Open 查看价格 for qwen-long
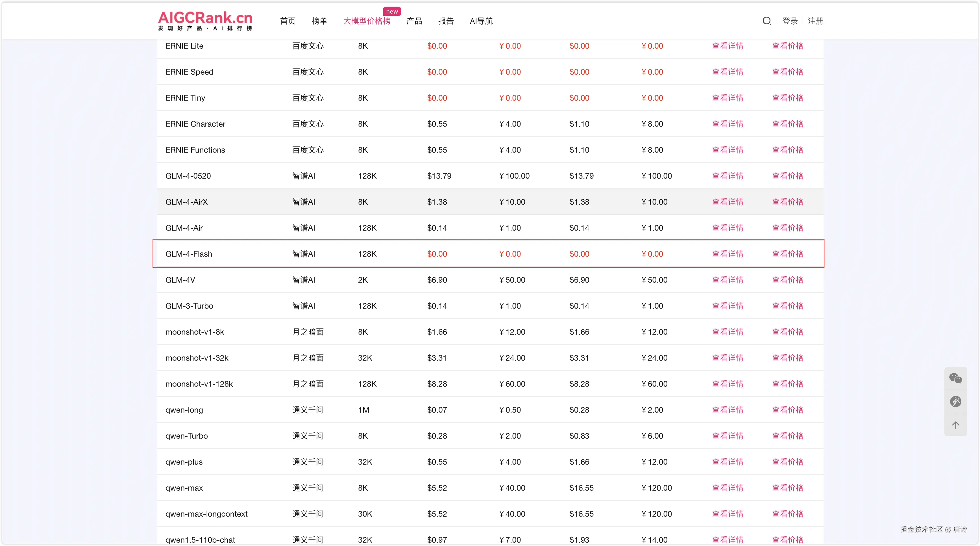The height and width of the screenshot is (546, 980). point(787,410)
